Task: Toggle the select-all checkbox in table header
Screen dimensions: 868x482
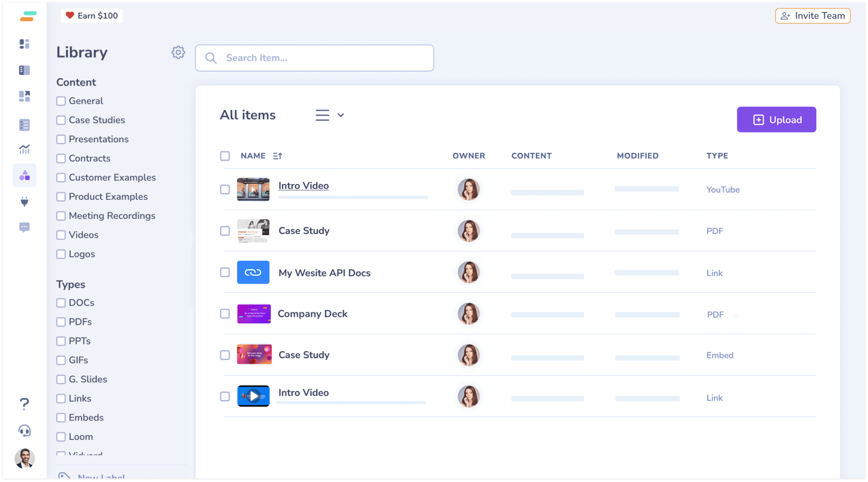Action: point(225,156)
